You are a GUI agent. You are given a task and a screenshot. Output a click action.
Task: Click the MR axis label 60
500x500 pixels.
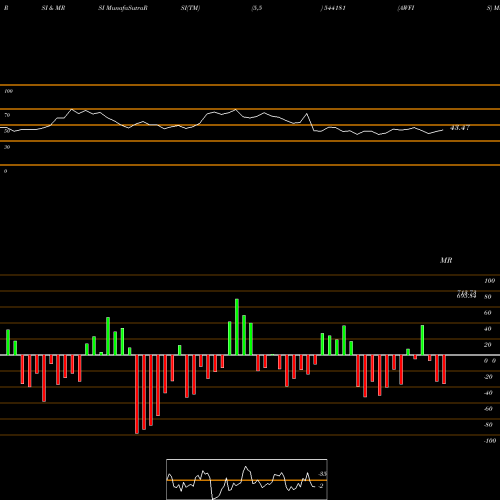pos(487,313)
